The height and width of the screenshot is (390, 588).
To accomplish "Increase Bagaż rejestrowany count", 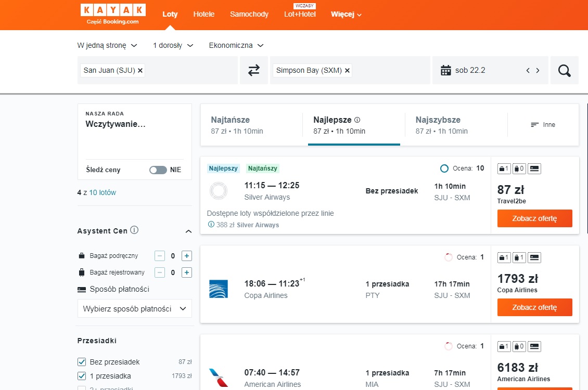I will pos(187,272).
